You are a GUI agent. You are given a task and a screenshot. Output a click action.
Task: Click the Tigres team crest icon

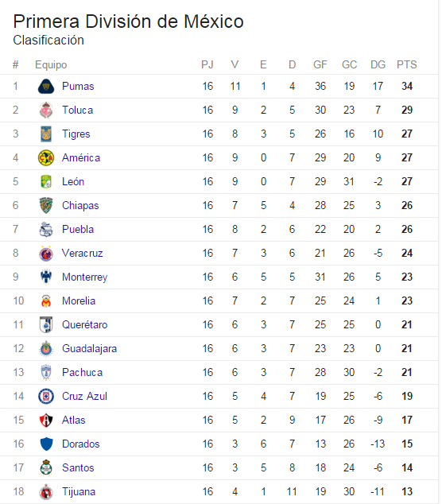pos(46,134)
